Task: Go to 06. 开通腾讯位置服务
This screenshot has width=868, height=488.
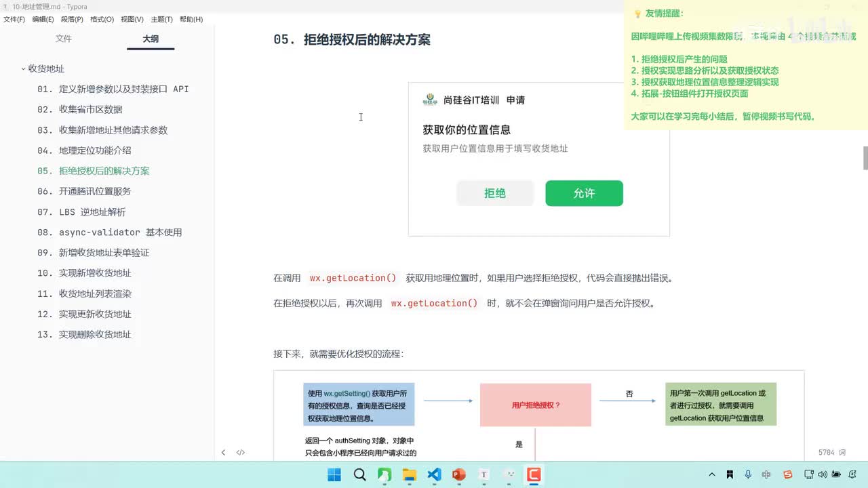Action: 85,191
